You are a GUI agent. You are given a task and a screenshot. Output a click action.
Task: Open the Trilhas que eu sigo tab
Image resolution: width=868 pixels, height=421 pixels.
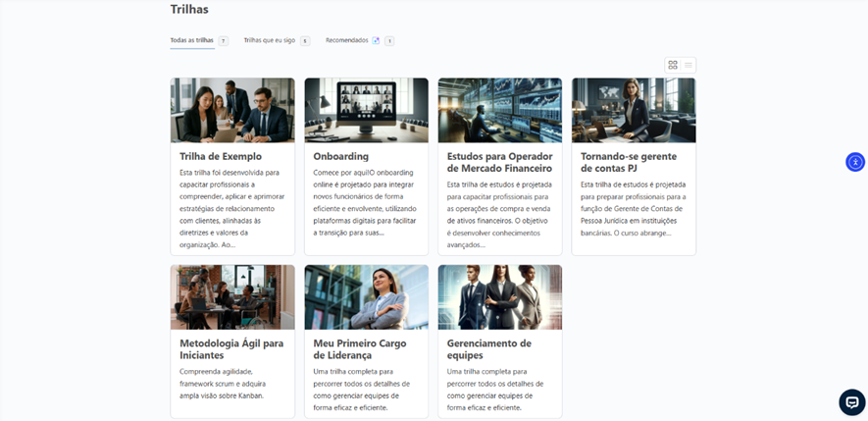pos(269,41)
